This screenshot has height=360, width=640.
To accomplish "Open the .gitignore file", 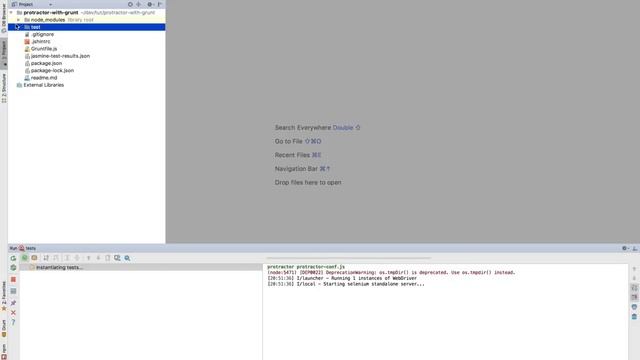I will (x=42, y=34).
